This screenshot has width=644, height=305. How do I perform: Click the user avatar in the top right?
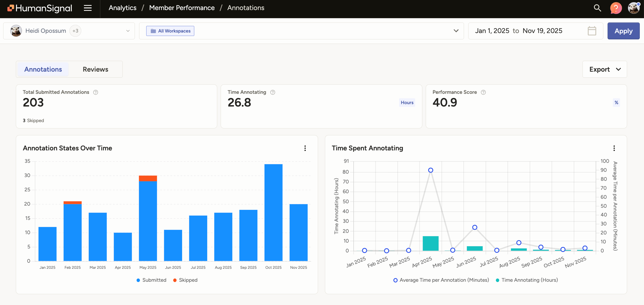coord(634,8)
